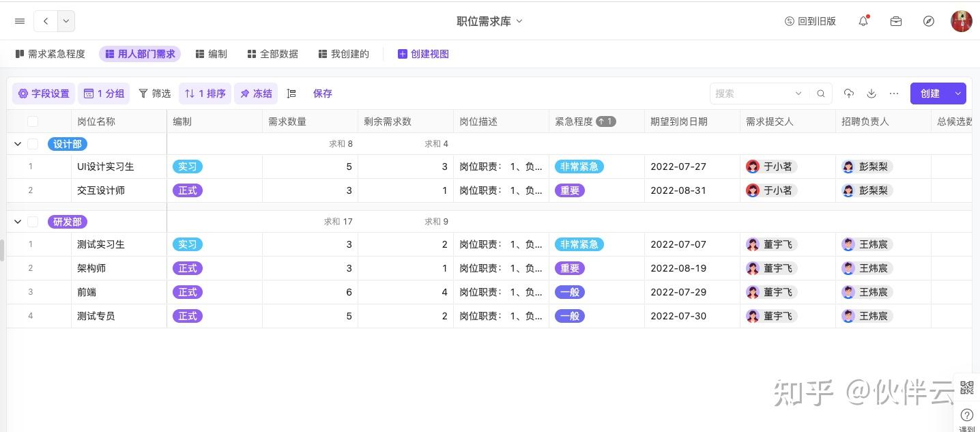This screenshot has height=432, width=980.
Task: Click the download export icon
Action: (x=871, y=93)
